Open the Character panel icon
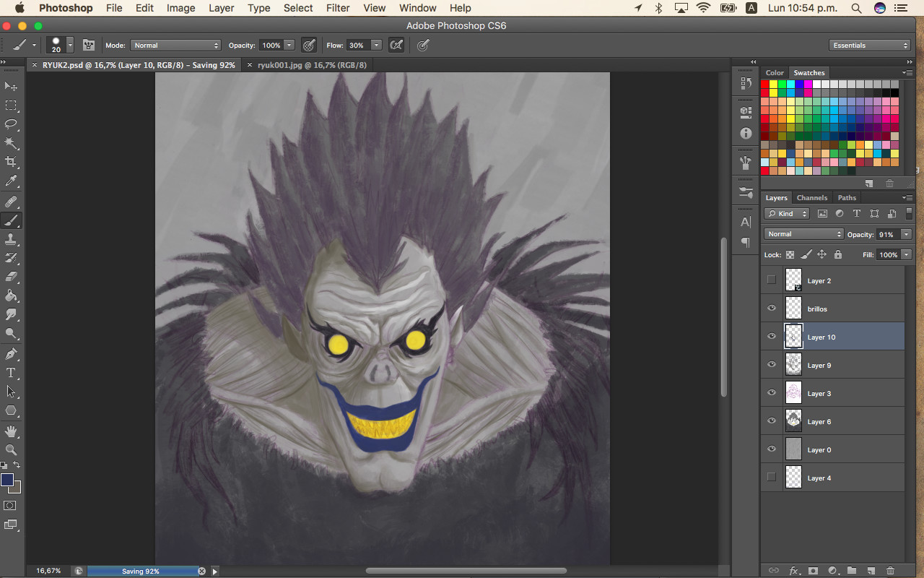This screenshot has width=924, height=578. 746,222
